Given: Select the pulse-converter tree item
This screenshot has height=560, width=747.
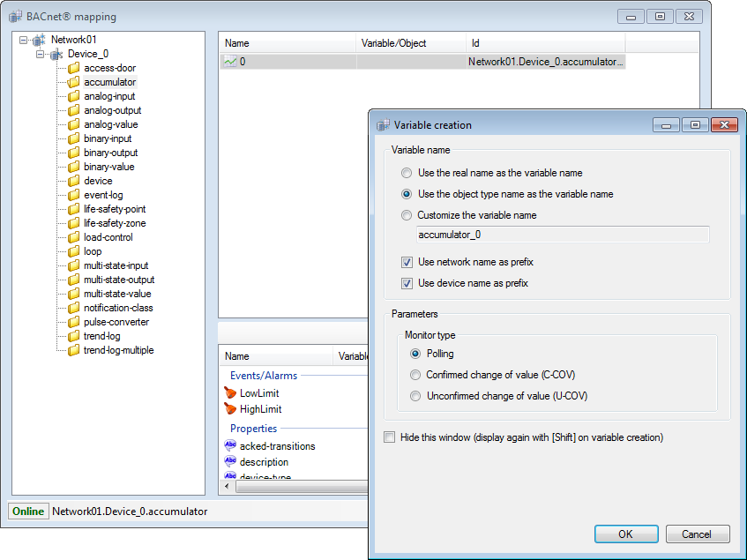Looking at the screenshot, I should pyautogui.click(x=116, y=323).
